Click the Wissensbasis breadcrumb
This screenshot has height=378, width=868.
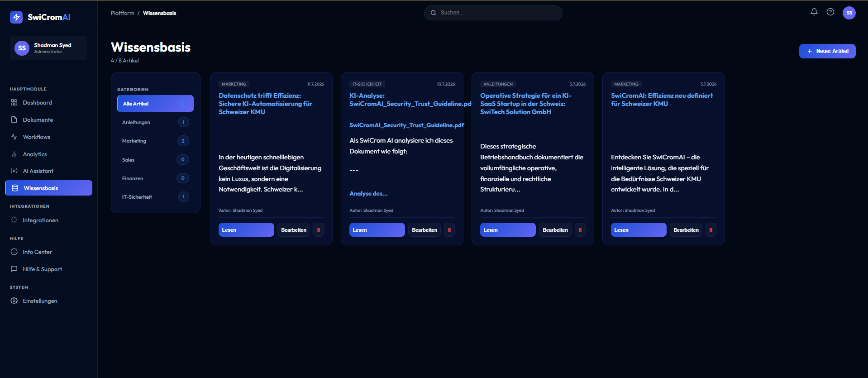[160, 13]
